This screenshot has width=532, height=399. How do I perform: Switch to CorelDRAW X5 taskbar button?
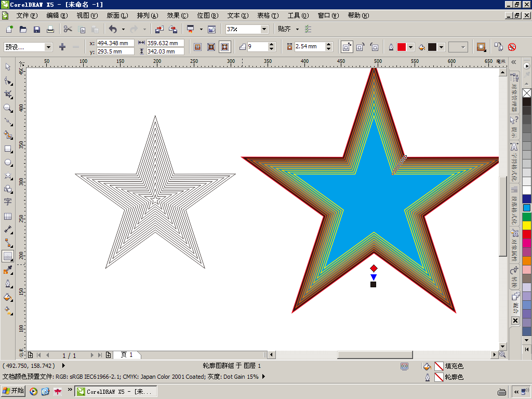pyautogui.click(x=116, y=391)
